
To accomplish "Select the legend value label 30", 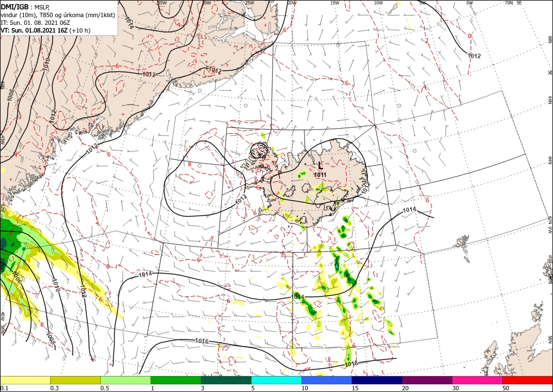I will pyautogui.click(x=456, y=388).
